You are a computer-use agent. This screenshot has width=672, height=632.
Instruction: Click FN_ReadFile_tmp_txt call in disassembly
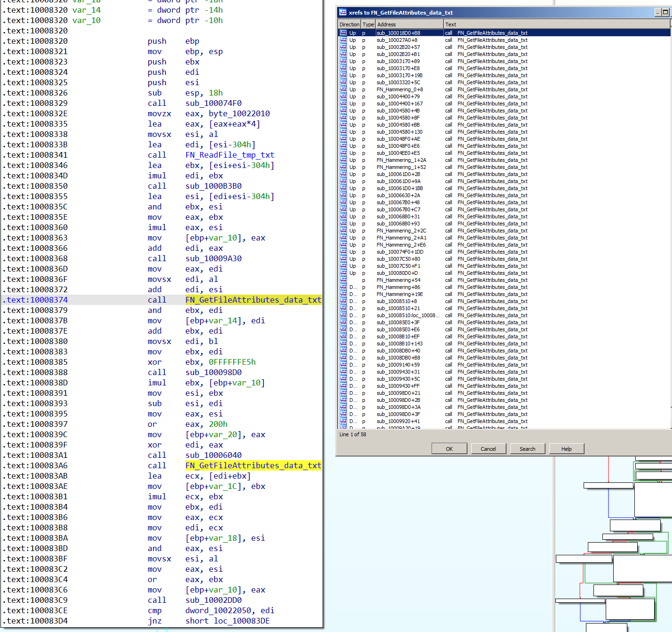[229, 155]
